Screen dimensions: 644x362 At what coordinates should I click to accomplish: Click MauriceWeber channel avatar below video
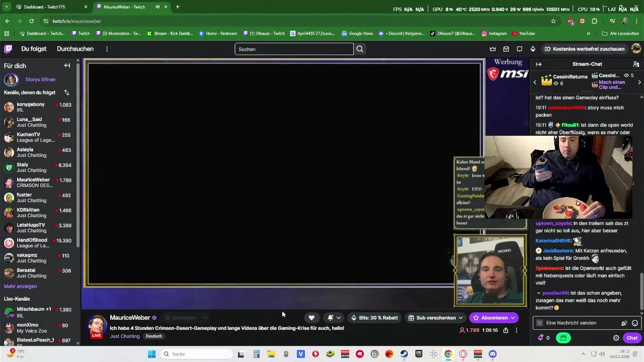point(97,326)
